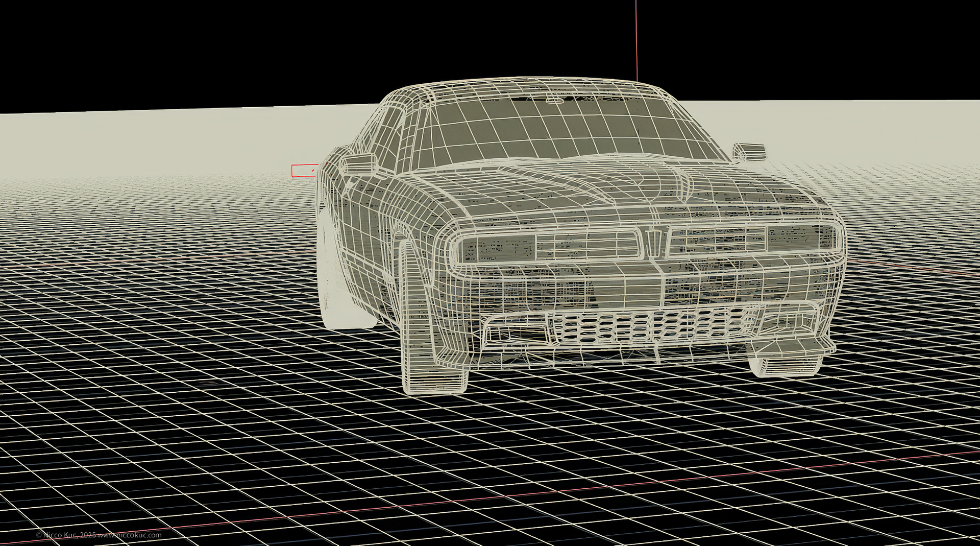Pick the red vertical axis line above roof

(x=636, y=40)
